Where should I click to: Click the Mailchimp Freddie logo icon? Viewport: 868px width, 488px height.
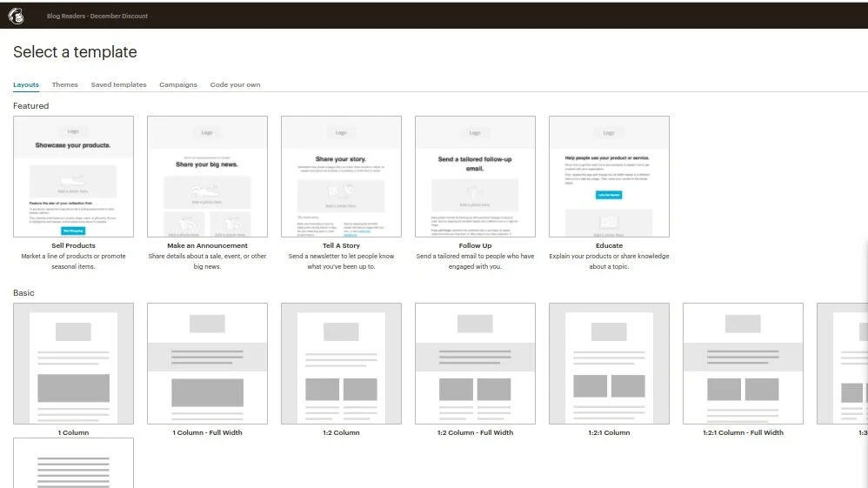coord(16,16)
